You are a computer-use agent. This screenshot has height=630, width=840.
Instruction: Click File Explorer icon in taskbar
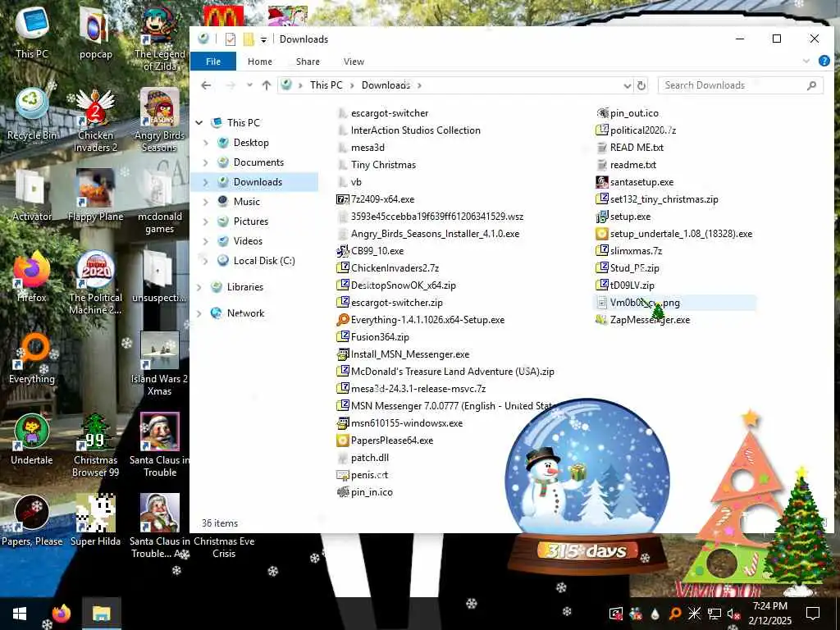[x=101, y=614]
